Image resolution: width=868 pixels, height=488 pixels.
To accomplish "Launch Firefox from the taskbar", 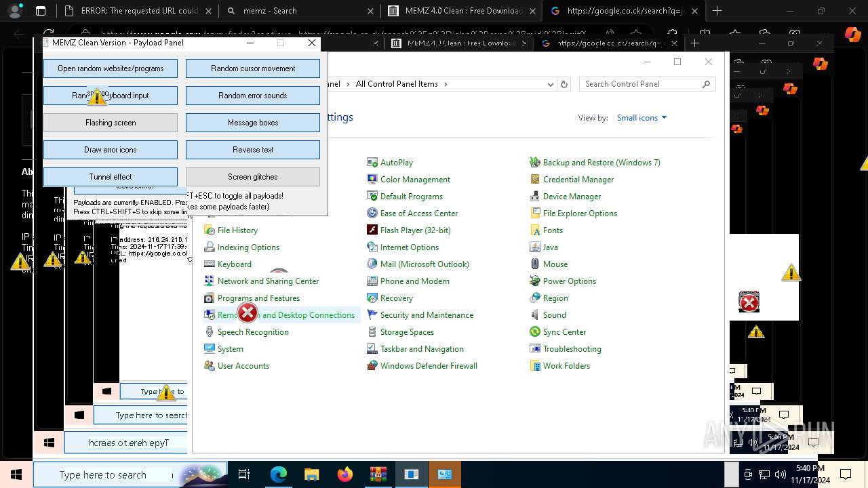I will [x=344, y=474].
